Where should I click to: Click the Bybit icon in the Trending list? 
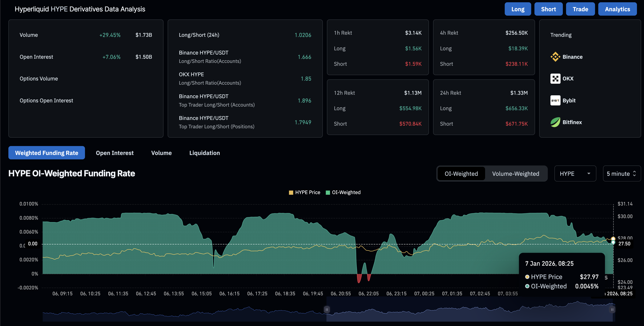(x=555, y=100)
